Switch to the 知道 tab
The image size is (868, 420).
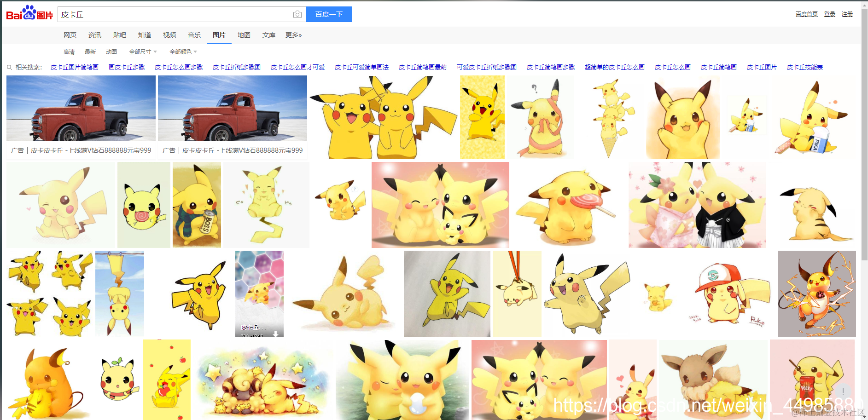coord(145,35)
